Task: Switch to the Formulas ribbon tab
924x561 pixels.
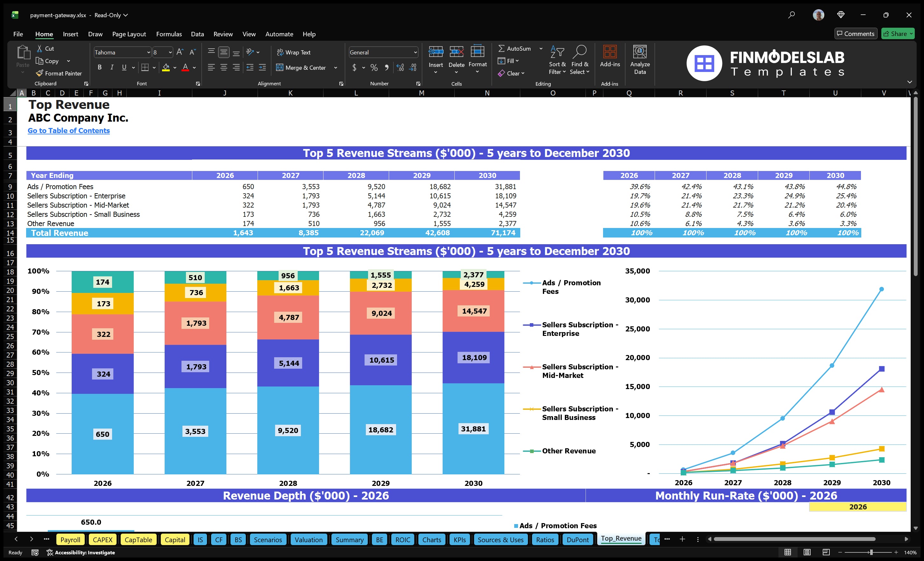Action: (x=169, y=34)
